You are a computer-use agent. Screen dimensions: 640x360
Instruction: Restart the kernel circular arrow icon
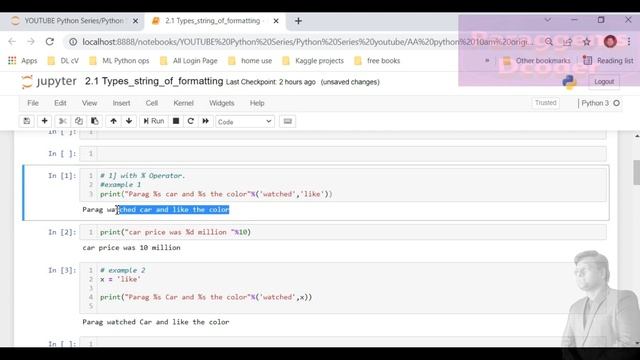click(x=191, y=121)
